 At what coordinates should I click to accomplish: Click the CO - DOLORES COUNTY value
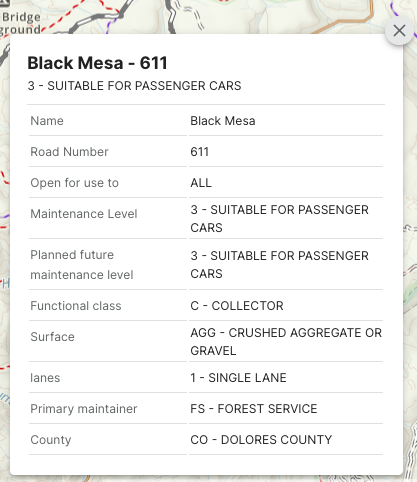(x=261, y=440)
